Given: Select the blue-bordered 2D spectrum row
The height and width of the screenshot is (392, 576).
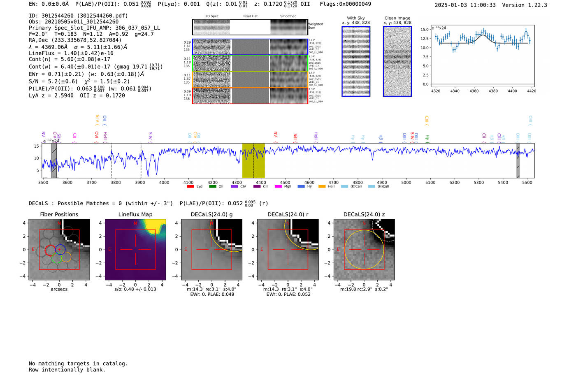Looking at the screenshot, I should 250,47.
